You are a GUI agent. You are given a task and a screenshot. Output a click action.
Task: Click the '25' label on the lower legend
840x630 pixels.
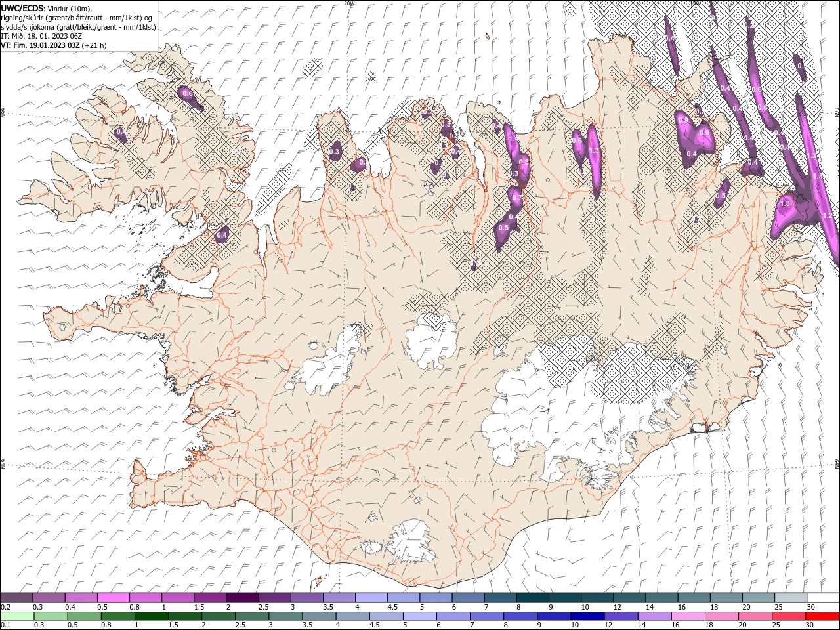pos(776,625)
